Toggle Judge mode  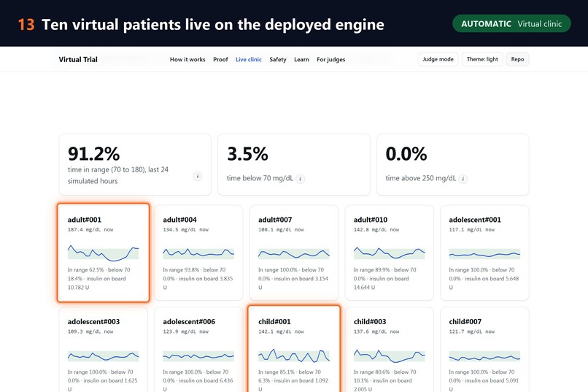(x=438, y=59)
